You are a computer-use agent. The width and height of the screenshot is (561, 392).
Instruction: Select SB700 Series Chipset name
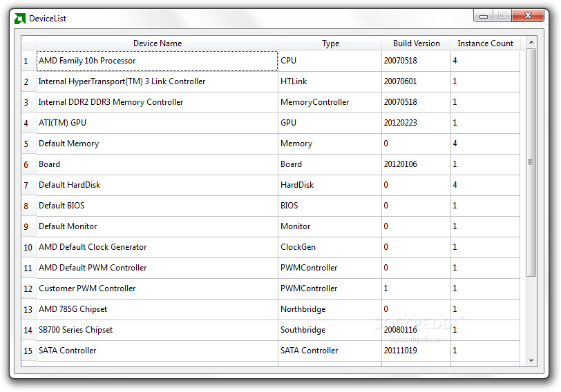[x=157, y=330]
